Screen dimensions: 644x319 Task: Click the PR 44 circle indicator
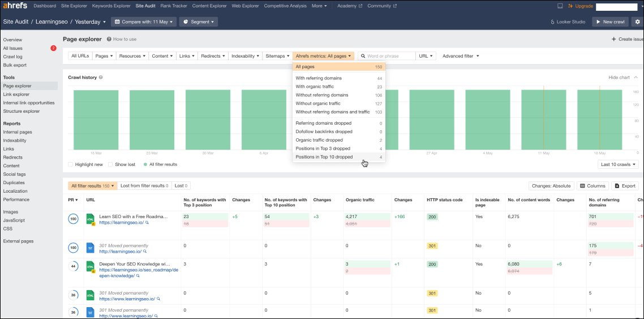74,266
